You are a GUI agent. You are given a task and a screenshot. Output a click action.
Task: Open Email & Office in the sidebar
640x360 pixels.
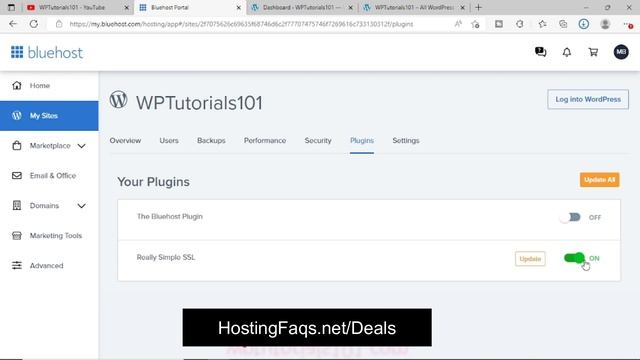pos(49,176)
